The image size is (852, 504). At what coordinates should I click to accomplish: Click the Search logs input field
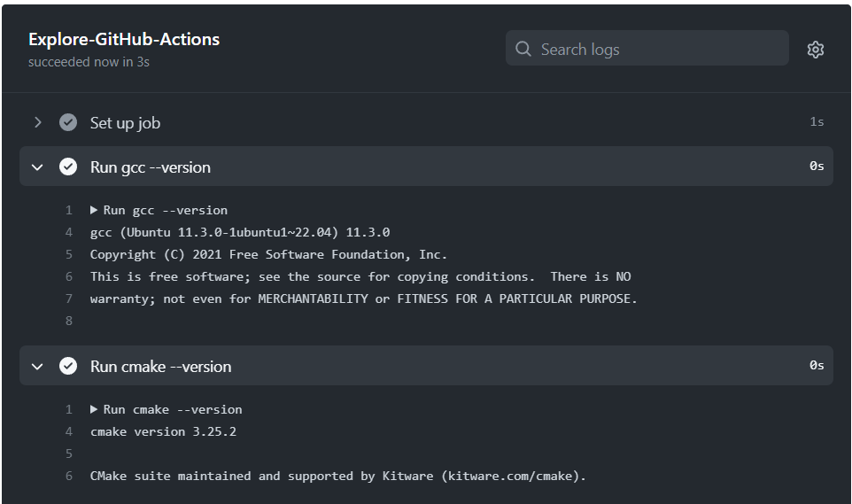coord(647,49)
